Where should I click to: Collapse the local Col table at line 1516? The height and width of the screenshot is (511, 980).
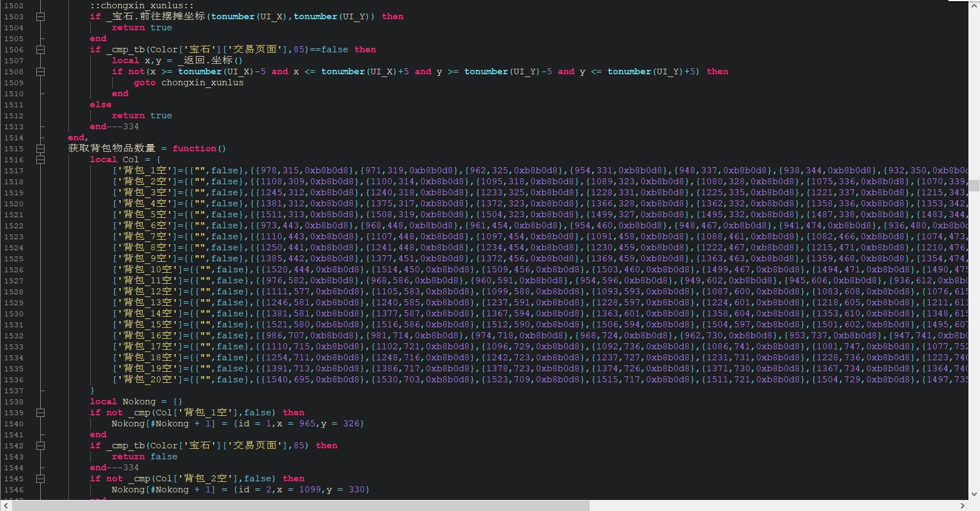tap(40, 160)
